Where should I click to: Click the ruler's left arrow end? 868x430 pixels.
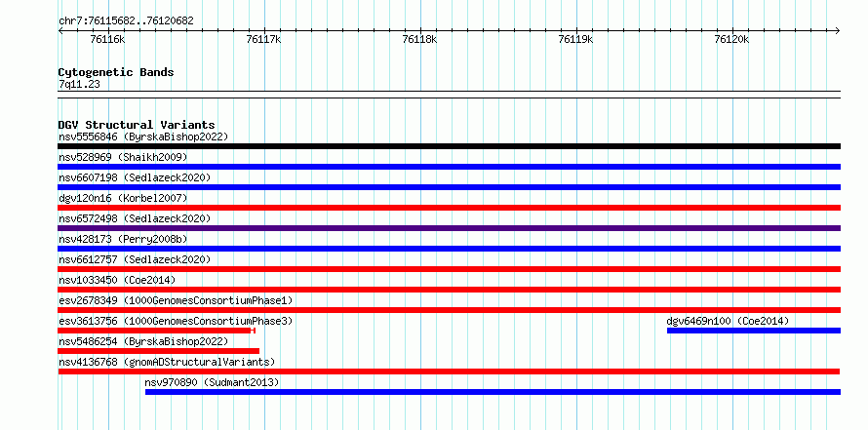tap(60, 30)
